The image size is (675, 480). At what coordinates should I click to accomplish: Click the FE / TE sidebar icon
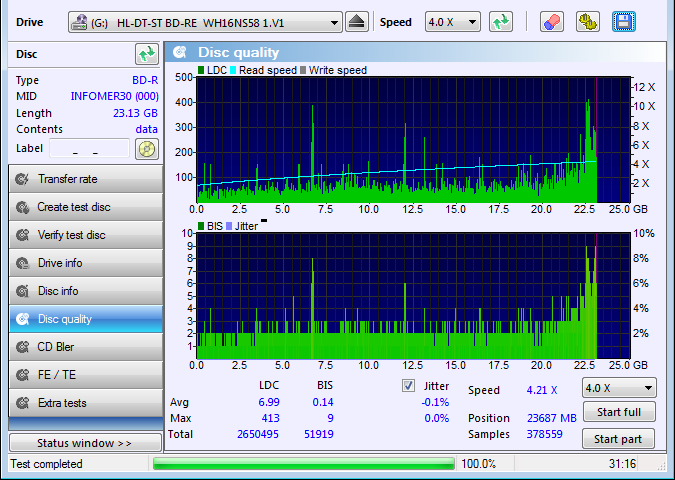coord(22,375)
